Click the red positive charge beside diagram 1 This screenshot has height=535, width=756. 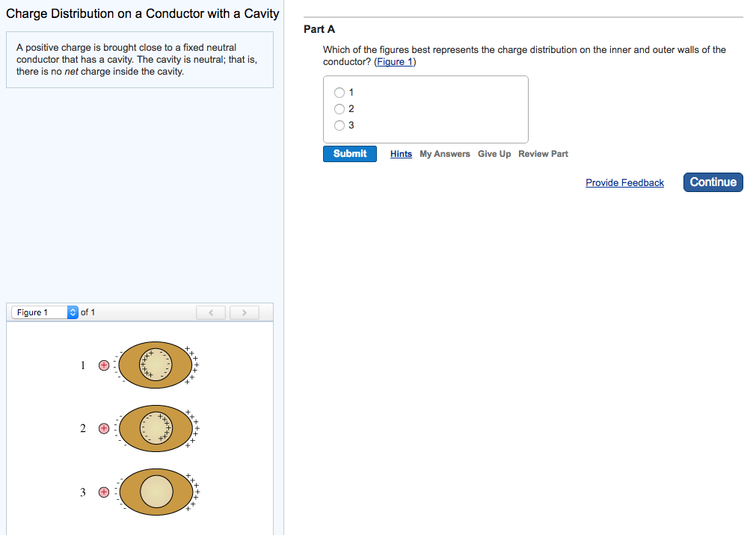[x=104, y=365]
